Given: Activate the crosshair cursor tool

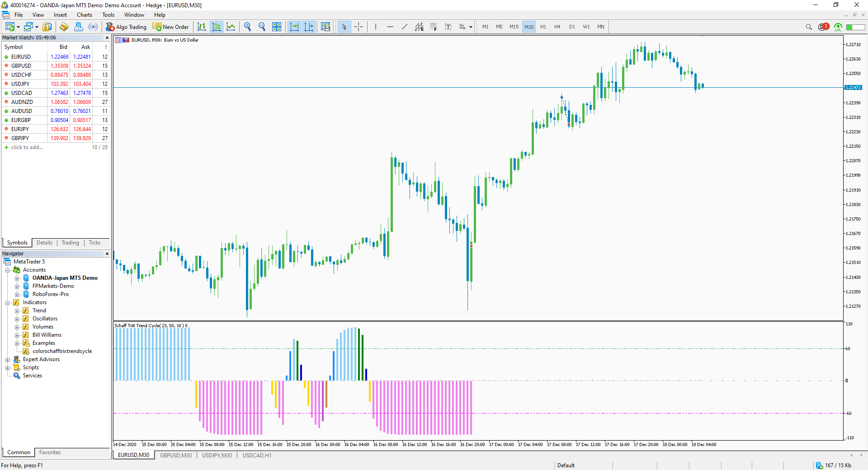Looking at the screenshot, I should tap(359, 27).
